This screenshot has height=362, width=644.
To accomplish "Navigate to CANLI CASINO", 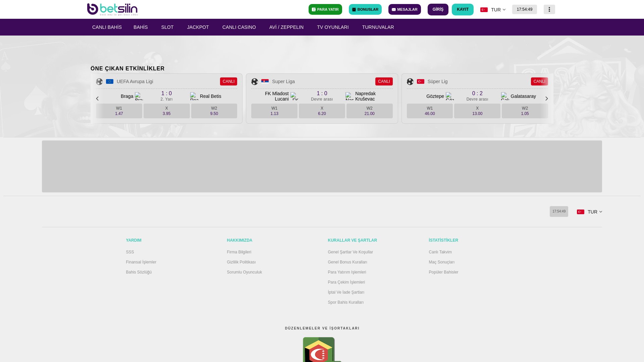I will point(239,27).
